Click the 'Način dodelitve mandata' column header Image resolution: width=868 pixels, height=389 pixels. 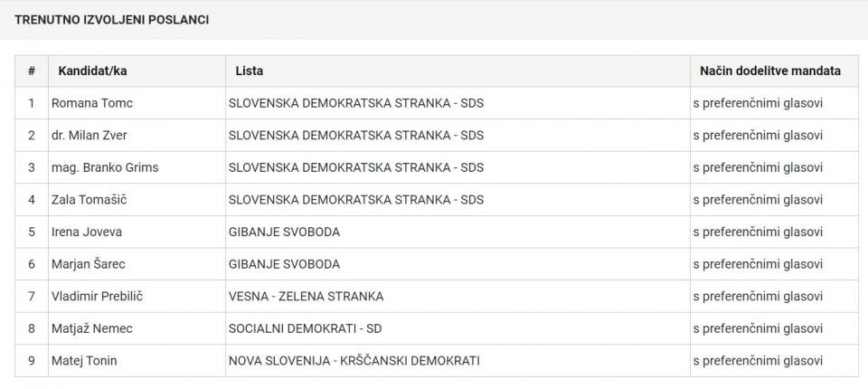[770, 71]
